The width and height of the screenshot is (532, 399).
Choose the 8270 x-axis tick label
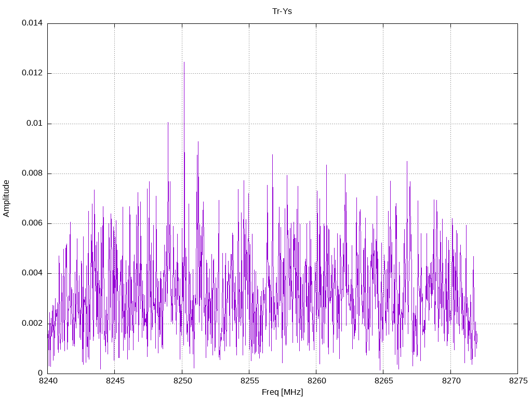point(450,381)
